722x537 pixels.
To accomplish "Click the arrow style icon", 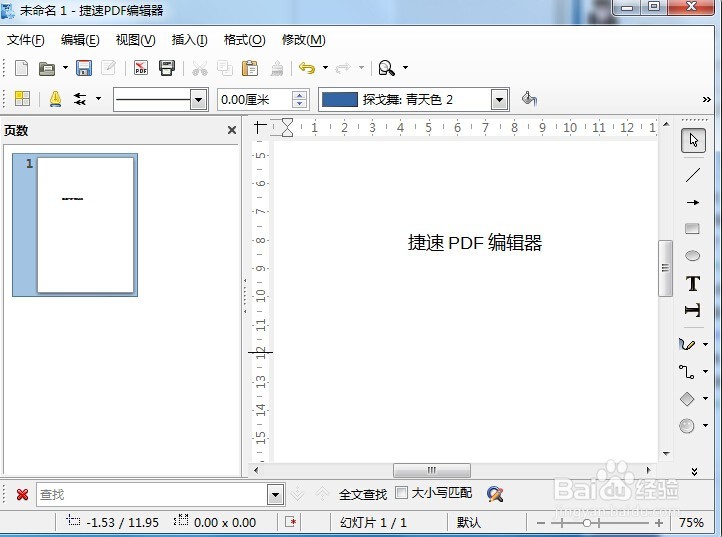I will coord(80,99).
